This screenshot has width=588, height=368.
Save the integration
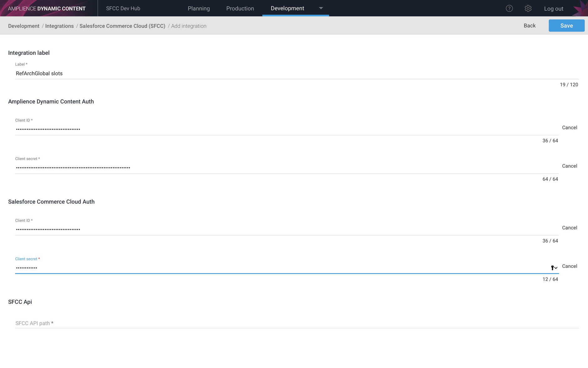click(566, 26)
